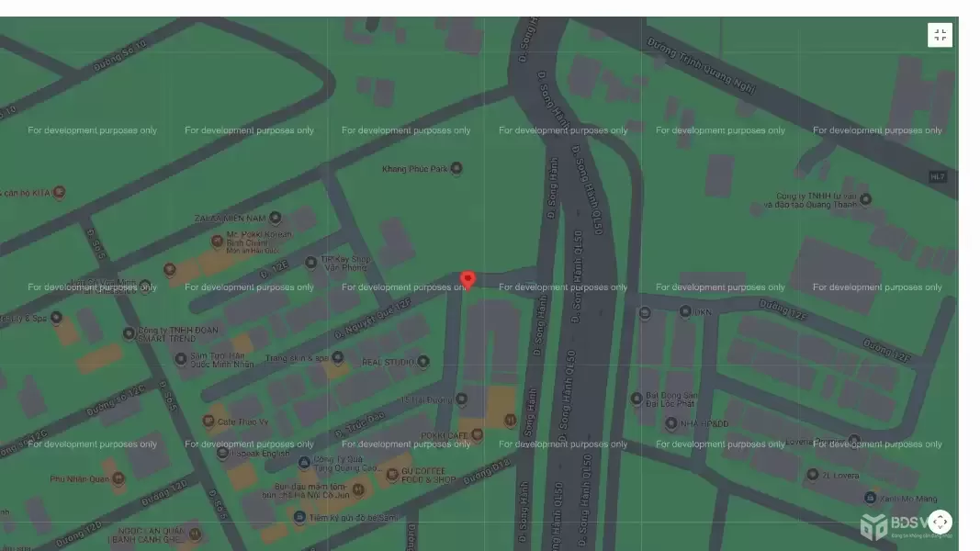
Task: Select the TIP Key Shop marker
Action: 311,262
